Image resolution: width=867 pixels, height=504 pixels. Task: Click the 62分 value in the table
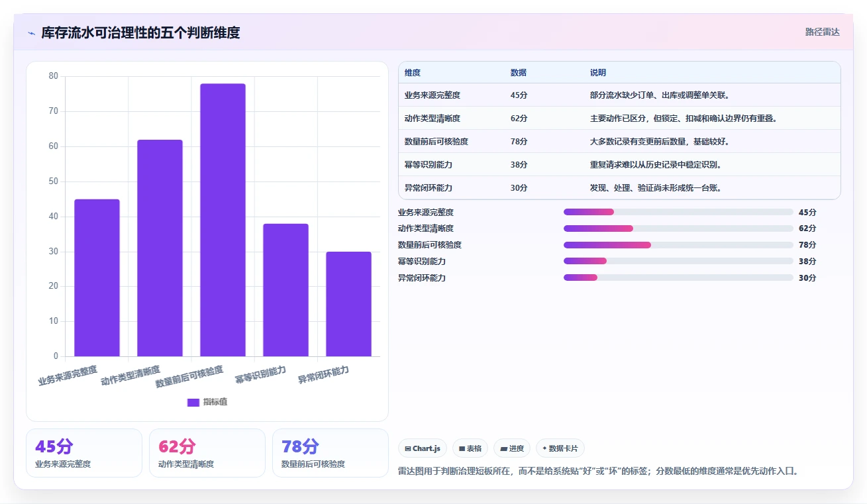pos(519,119)
